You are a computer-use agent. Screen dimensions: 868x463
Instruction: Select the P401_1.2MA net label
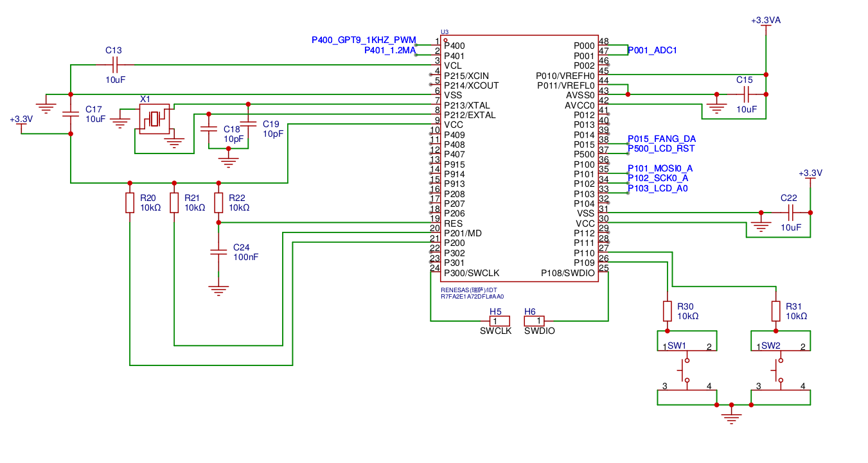click(390, 50)
